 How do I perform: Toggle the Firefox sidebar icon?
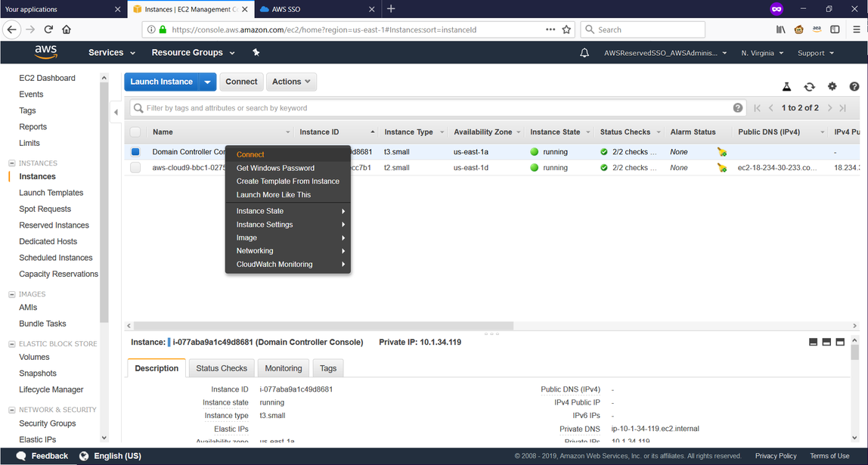click(835, 30)
